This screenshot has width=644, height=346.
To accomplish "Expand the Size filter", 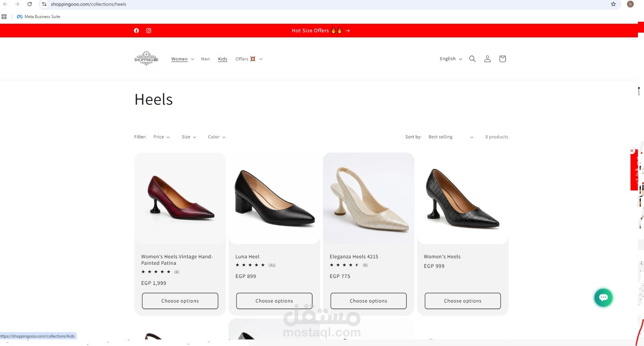I will point(189,137).
